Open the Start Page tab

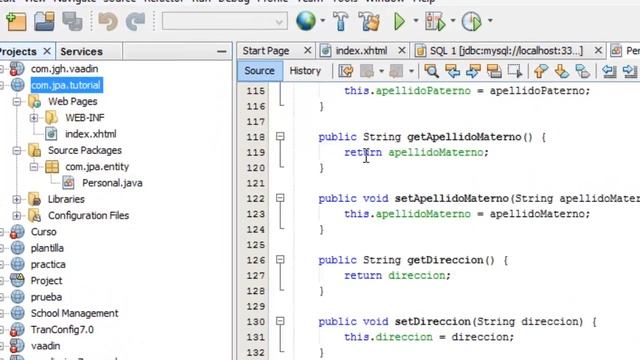(266, 51)
